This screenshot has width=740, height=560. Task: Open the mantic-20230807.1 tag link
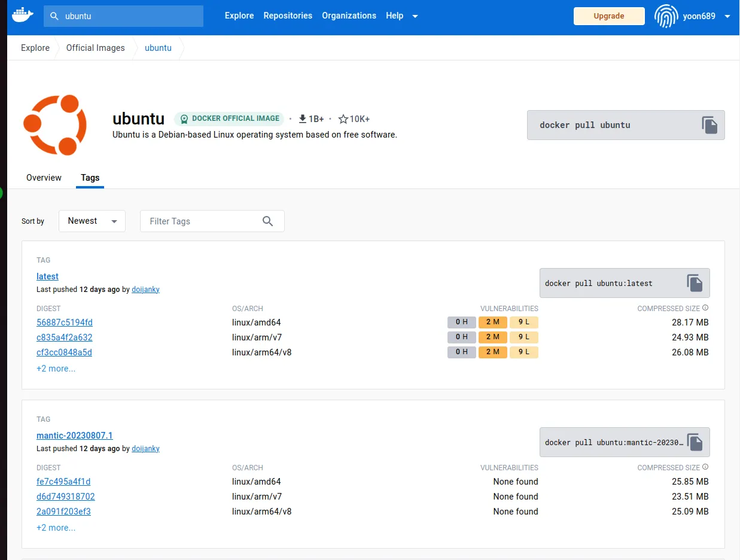click(75, 436)
